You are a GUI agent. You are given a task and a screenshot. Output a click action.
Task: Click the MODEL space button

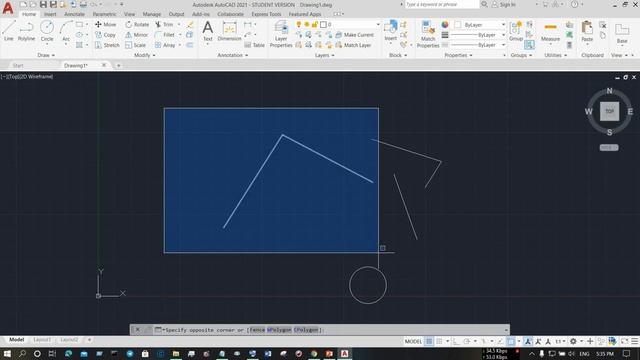pyautogui.click(x=413, y=341)
